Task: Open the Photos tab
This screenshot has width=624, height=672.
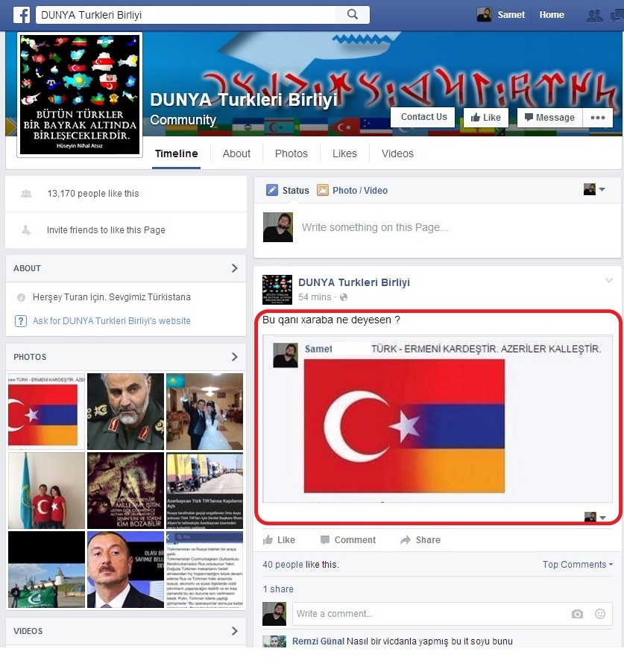Action: click(291, 153)
